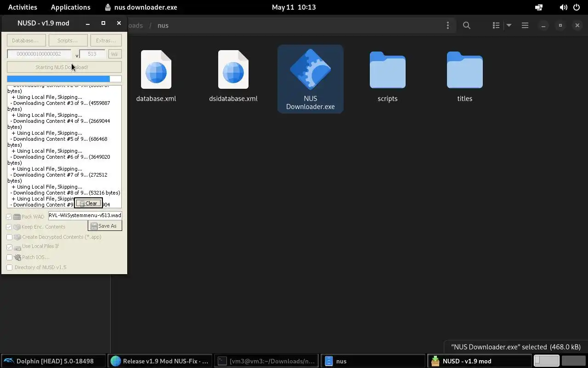This screenshot has width=588, height=368.
Task: Click the Save As button
Action: click(x=104, y=226)
